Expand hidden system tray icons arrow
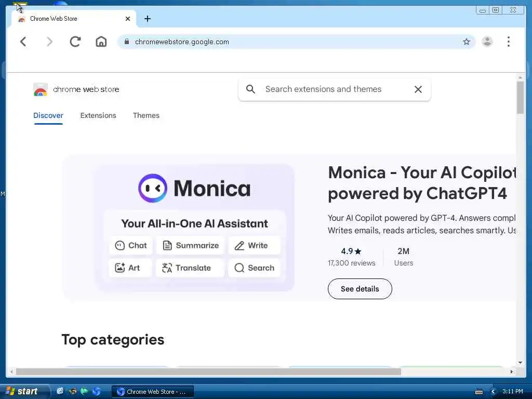The width and height of the screenshot is (532, 399). pos(493,392)
